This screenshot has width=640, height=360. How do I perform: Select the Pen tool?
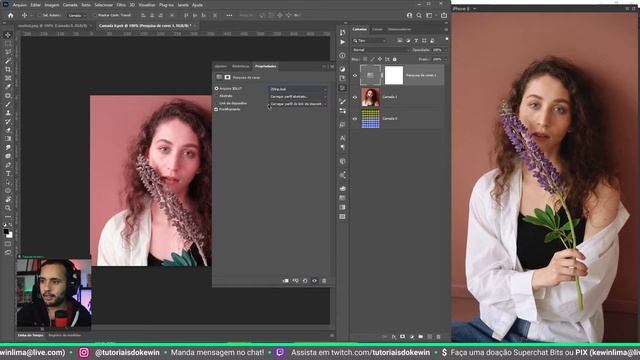tap(8, 165)
